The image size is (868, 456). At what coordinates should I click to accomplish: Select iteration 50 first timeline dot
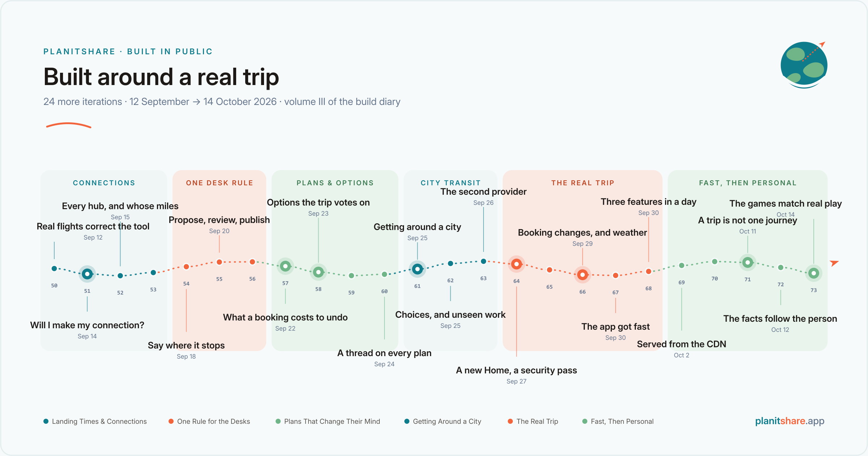[54, 269]
